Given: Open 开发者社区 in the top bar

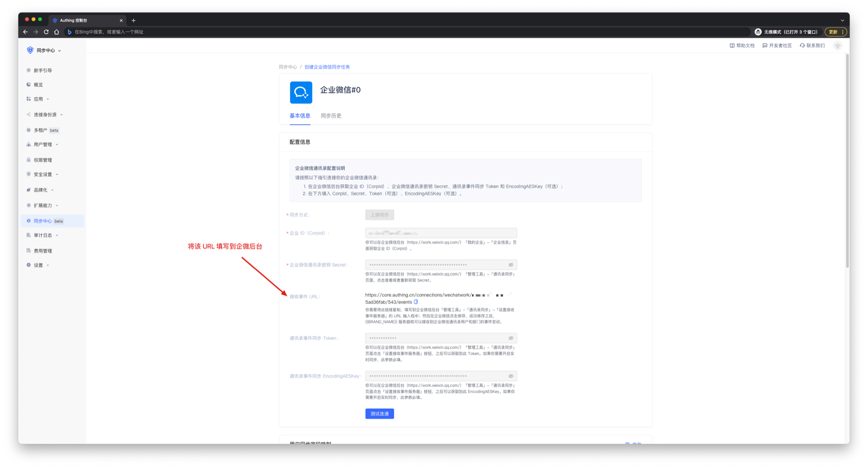Looking at the screenshot, I should tap(777, 46).
